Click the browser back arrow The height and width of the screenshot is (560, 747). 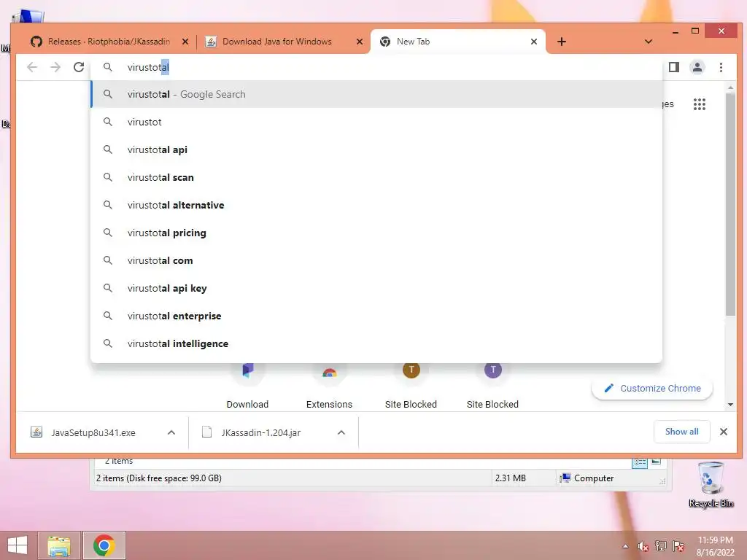click(x=32, y=67)
